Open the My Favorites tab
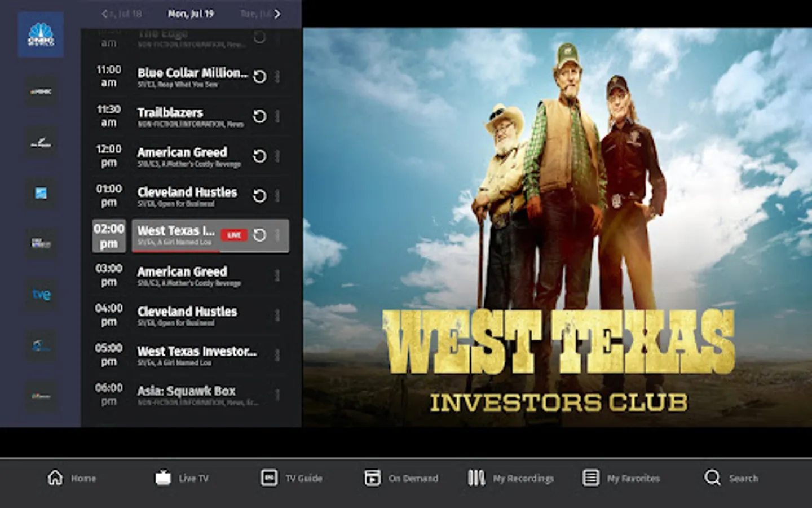This screenshot has width=812, height=508. coord(621,478)
